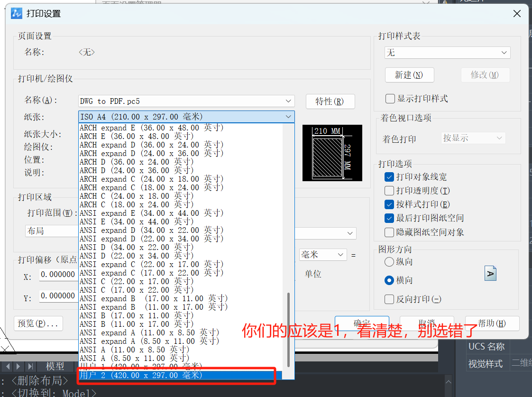Jump to last layout tab arrow
Screen dimensions: 532x397
click(30, 367)
